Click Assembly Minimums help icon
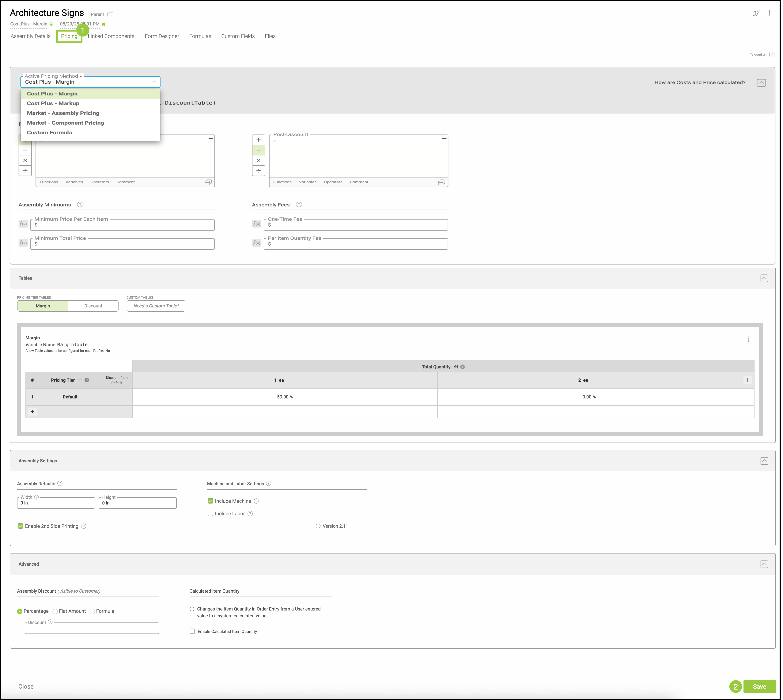This screenshot has width=783, height=700. coord(80,205)
